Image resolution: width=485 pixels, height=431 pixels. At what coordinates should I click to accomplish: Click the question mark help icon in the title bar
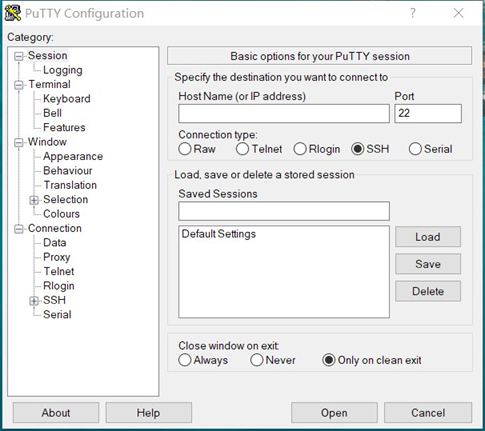(x=413, y=13)
